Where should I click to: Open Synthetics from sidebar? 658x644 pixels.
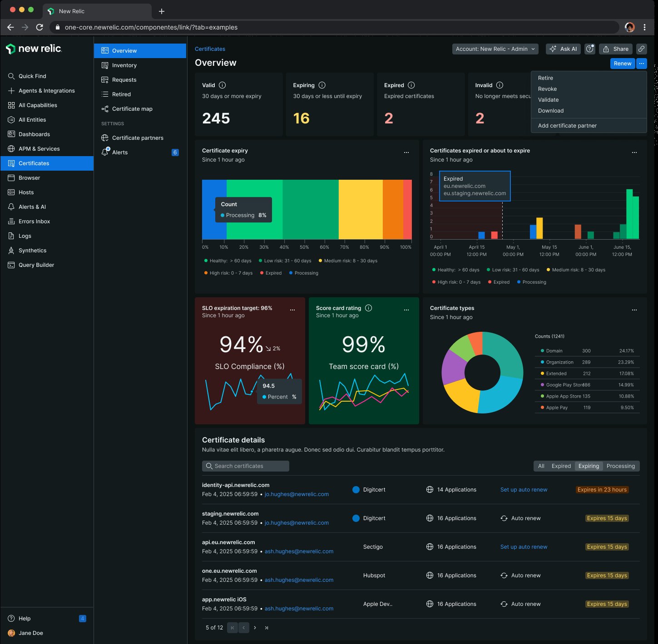point(27,251)
